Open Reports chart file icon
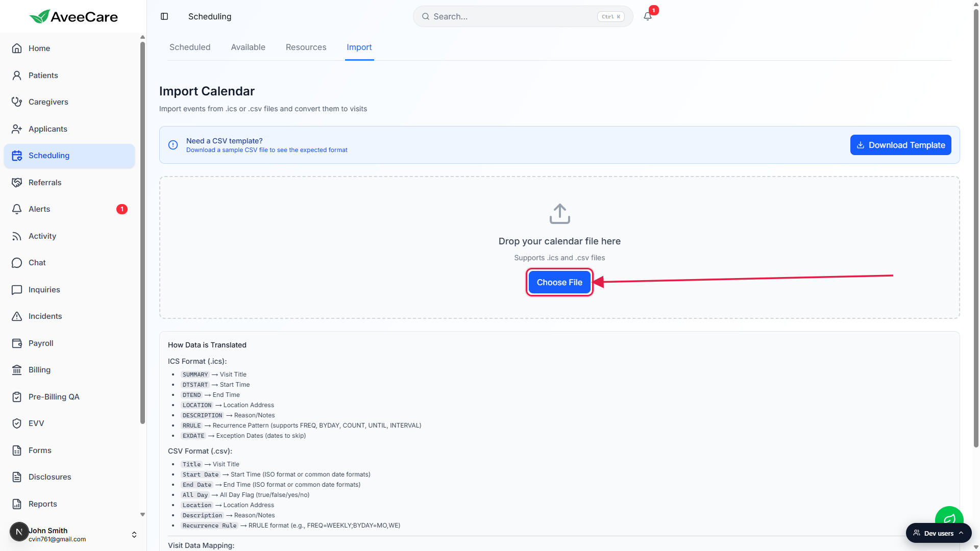The width and height of the screenshot is (980, 551). [17, 504]
